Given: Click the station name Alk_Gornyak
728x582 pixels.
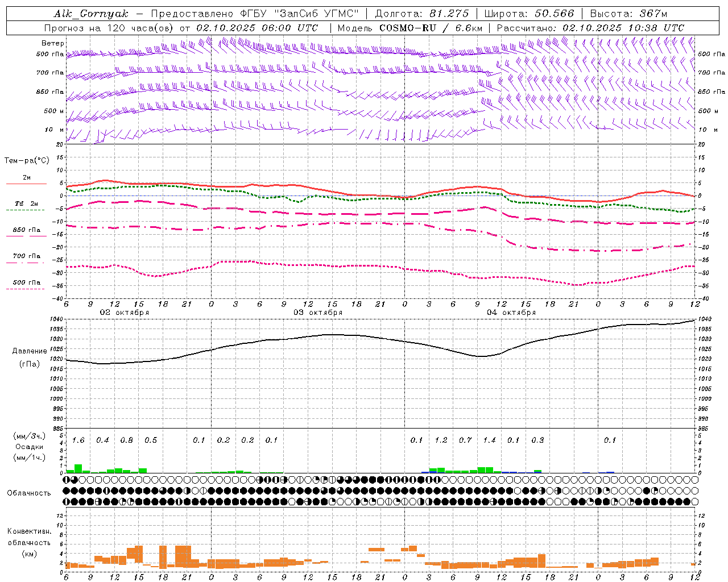Looking at the screenshot, I should pos(91,14).
